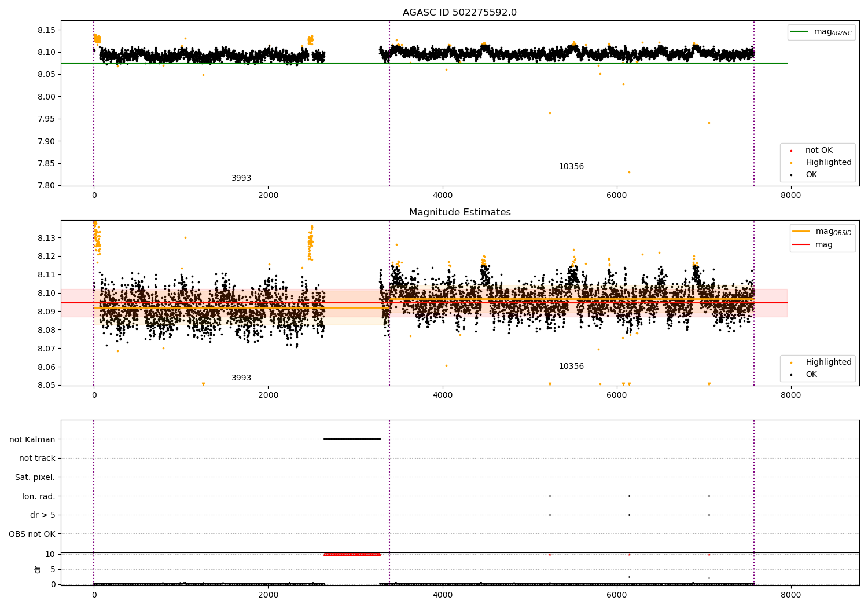Click the "dr > 5" row label
This screenshot has height=608, width=868.
pos(43,515)
